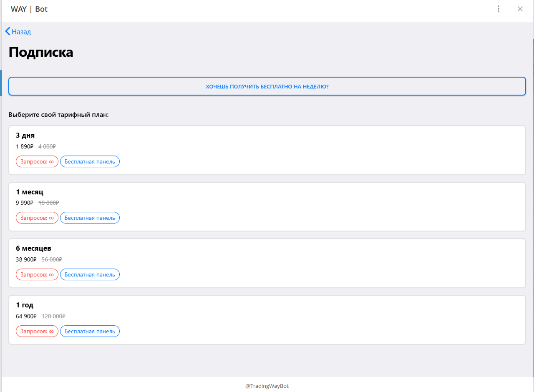Click the back chevron arrow icon
534x392 pixels.
pos(8,31)
